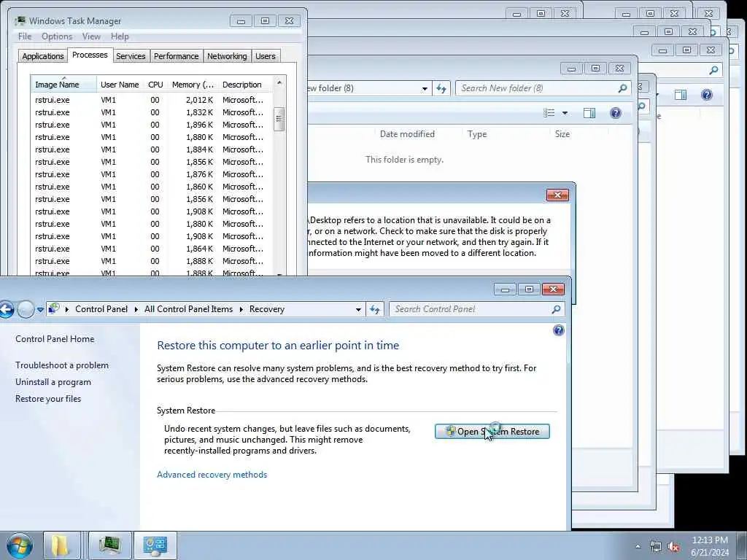
Task: Click the Forward arrow in Recovery window
Action: (26, 309)
